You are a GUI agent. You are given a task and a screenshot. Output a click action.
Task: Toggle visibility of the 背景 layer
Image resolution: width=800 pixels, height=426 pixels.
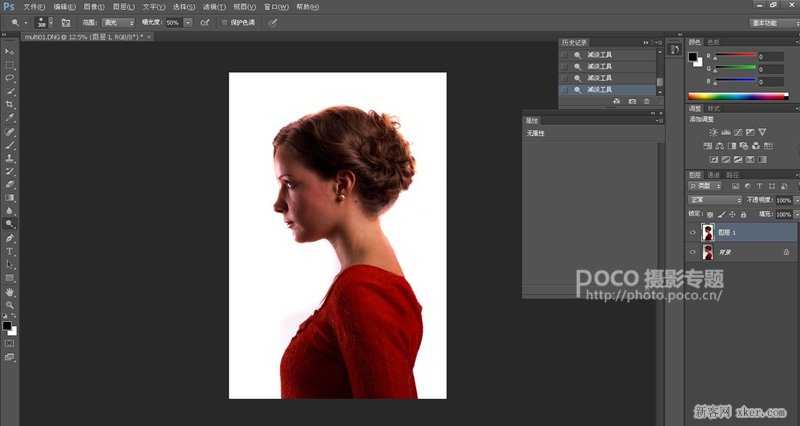pos(693,254)
